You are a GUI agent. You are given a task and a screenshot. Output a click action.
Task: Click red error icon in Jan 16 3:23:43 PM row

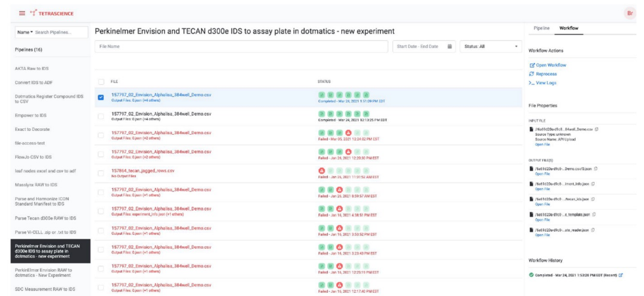click(339, 247)
